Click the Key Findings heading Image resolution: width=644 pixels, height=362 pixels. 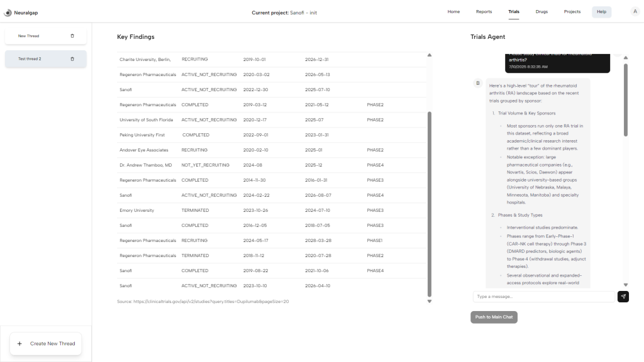point(136,37)
